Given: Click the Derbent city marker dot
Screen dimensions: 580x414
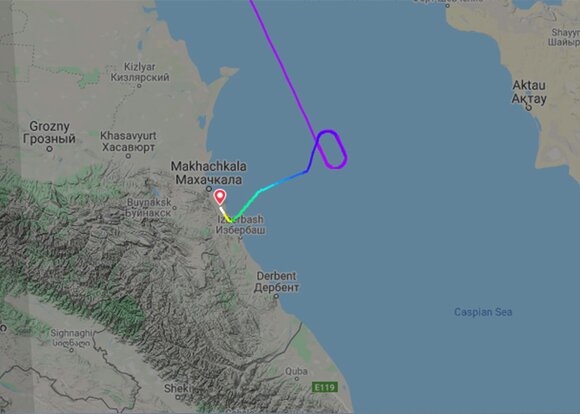Looking at the screenshot, I should pyautogui.click(x=276, y=296).
